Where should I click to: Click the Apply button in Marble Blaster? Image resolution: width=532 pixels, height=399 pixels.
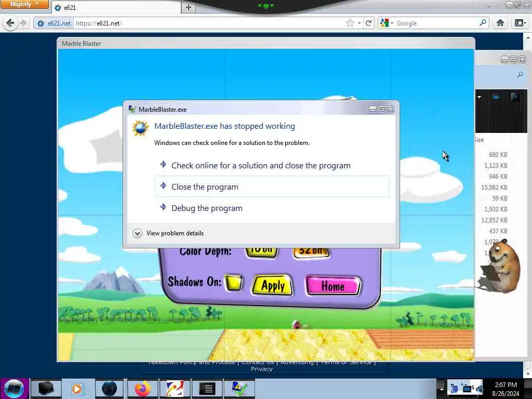click(x=273, y=286)
